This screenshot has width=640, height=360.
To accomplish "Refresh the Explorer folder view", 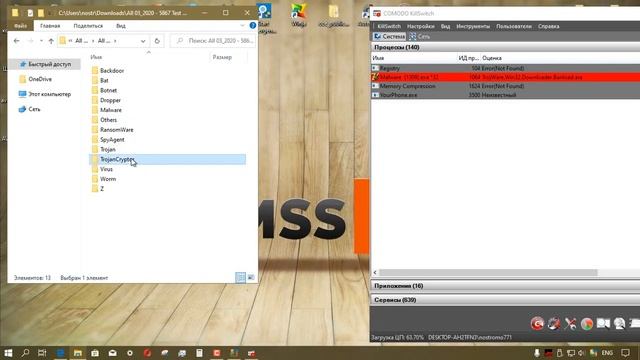I will [157, 41].
